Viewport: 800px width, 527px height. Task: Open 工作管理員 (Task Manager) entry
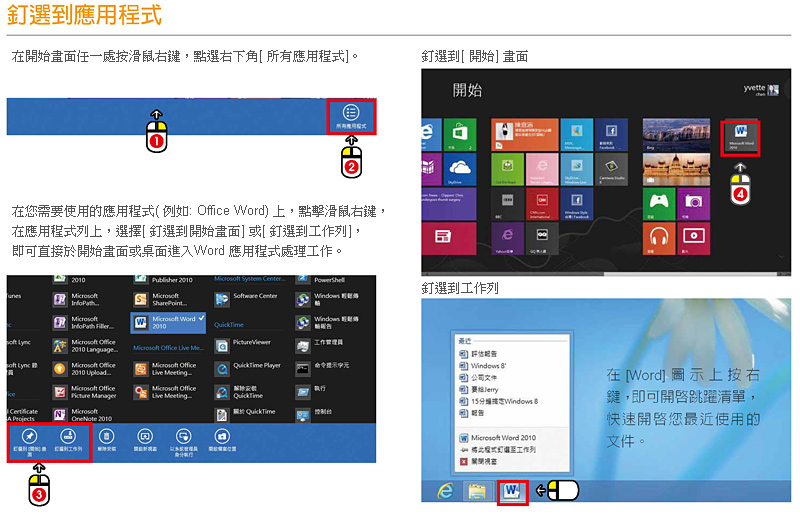pos(320,346)
